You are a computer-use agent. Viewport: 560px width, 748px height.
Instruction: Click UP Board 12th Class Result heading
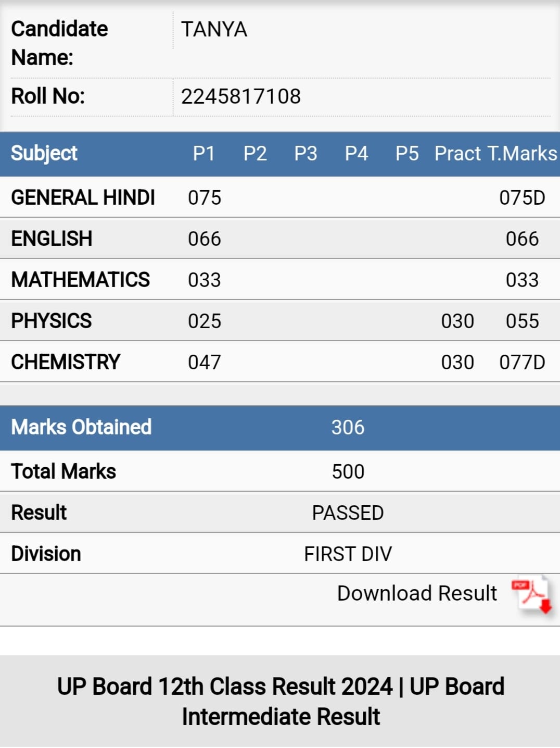[x=281, y=701]
